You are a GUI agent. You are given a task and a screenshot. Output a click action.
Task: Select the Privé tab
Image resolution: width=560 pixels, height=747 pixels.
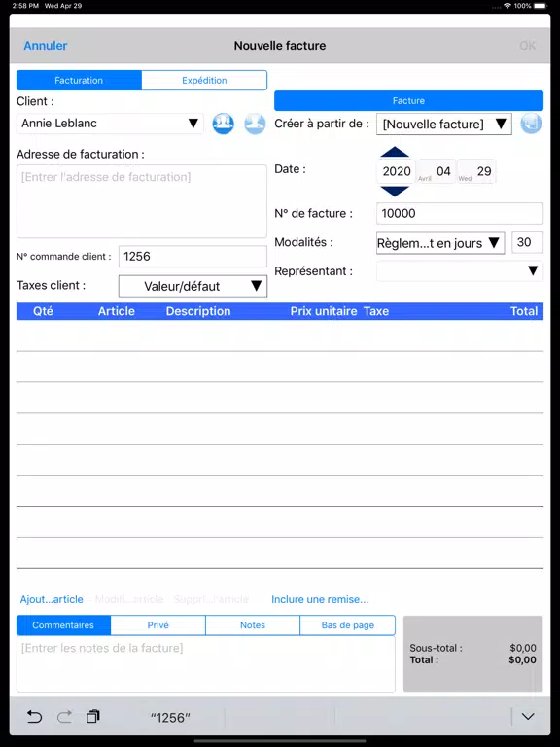(x=158, y=625)
